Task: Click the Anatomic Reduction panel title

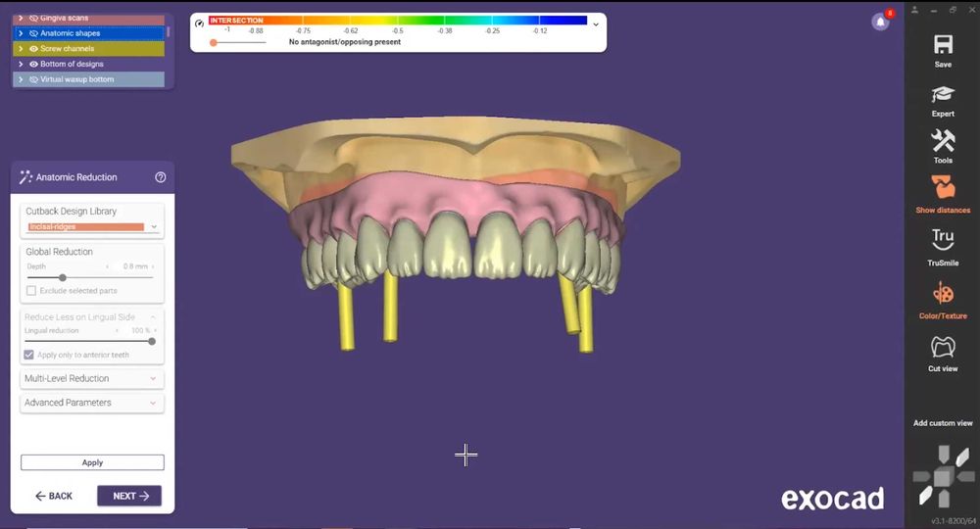Action: tap(76, 177)
